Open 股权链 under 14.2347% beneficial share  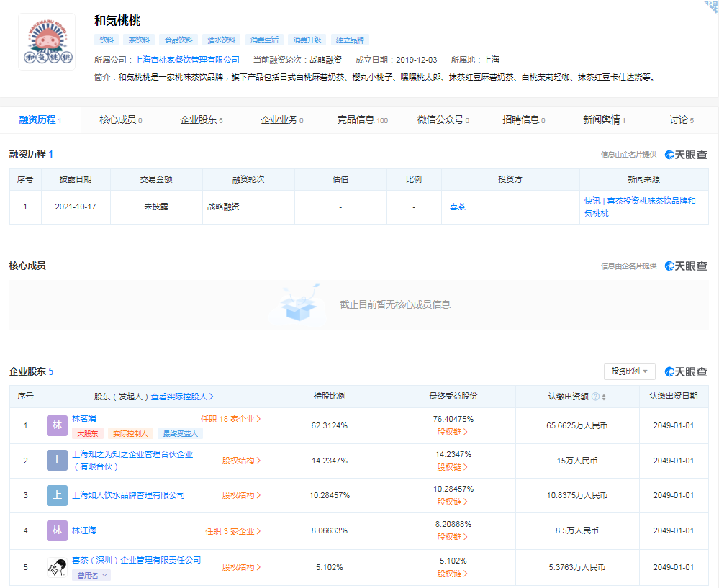click(452, 467)
